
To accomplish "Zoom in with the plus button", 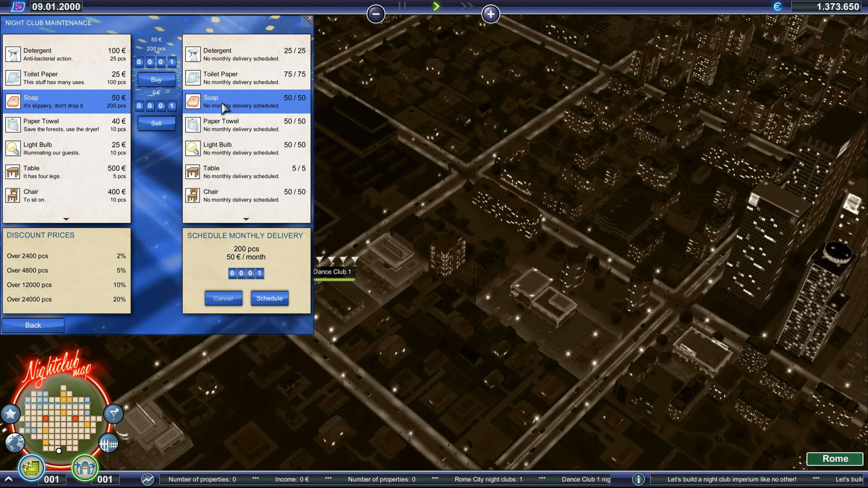I will tap(491, 14).
